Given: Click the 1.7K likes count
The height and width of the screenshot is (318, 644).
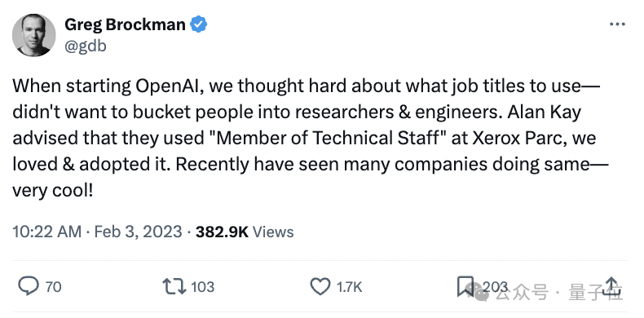Looking at the screenshot, I should (x=349, y=287).
